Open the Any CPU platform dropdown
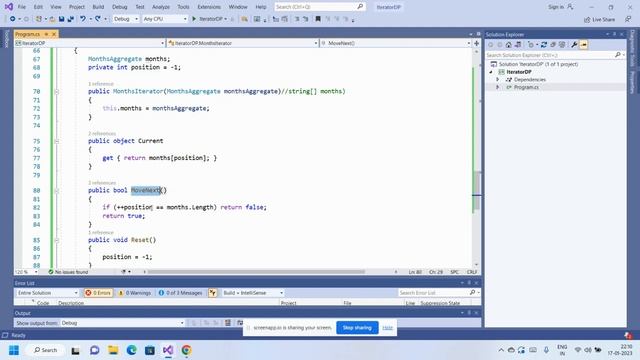 tap(165, 19)
